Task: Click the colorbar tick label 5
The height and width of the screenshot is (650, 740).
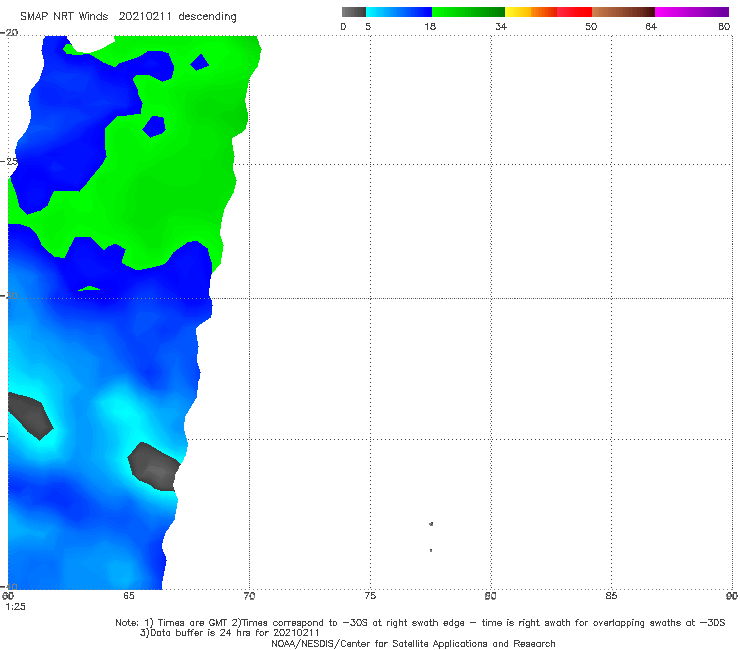Action: (368, 26)
